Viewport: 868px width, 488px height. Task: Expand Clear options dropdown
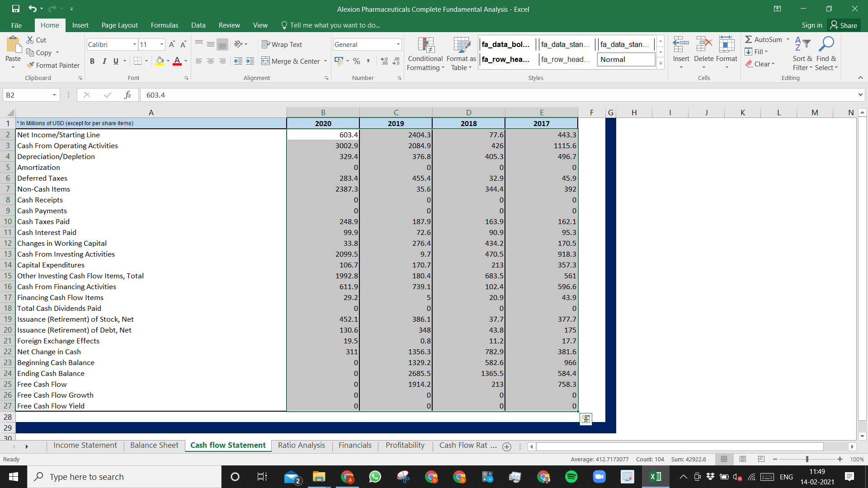773,64
